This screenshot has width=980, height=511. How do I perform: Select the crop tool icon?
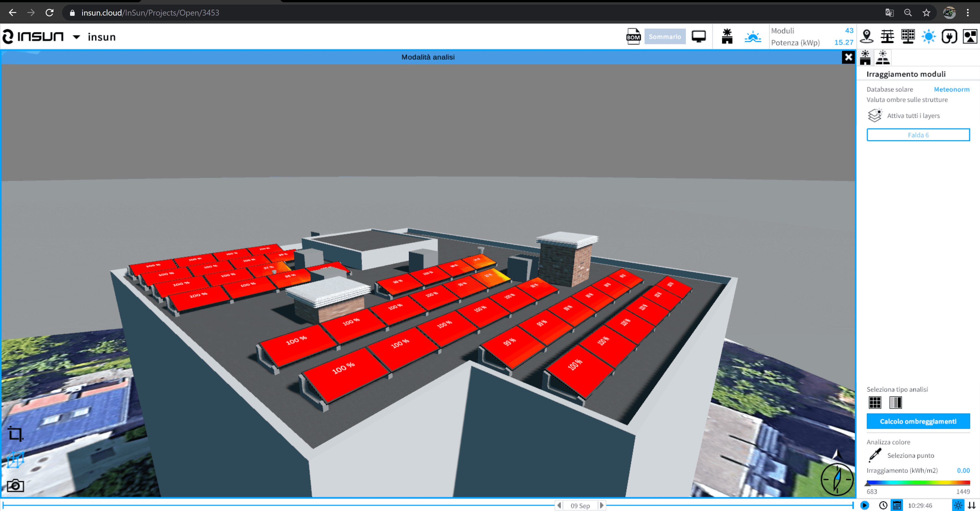click(x=16, y=433)
